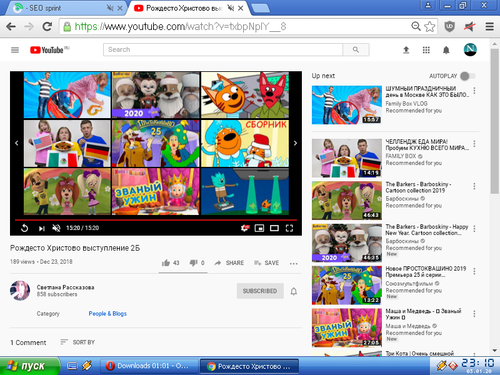
Task: Open the YouTube apps grid icon
Action: [426, 50]
